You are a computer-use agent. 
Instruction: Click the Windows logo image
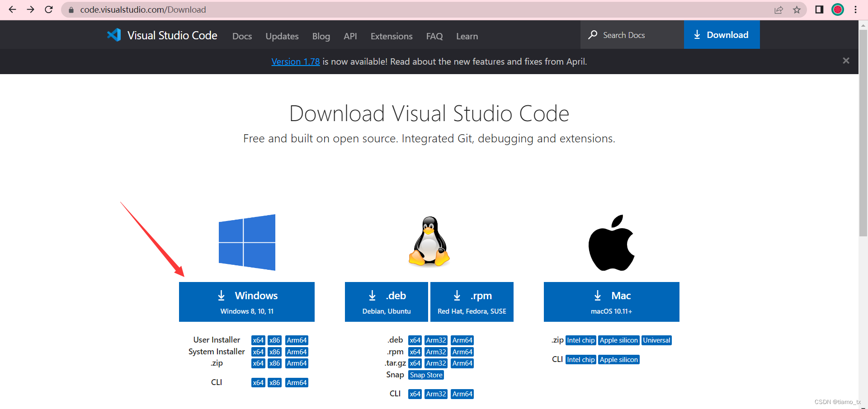pyautogui.click(x=247, y=242)
